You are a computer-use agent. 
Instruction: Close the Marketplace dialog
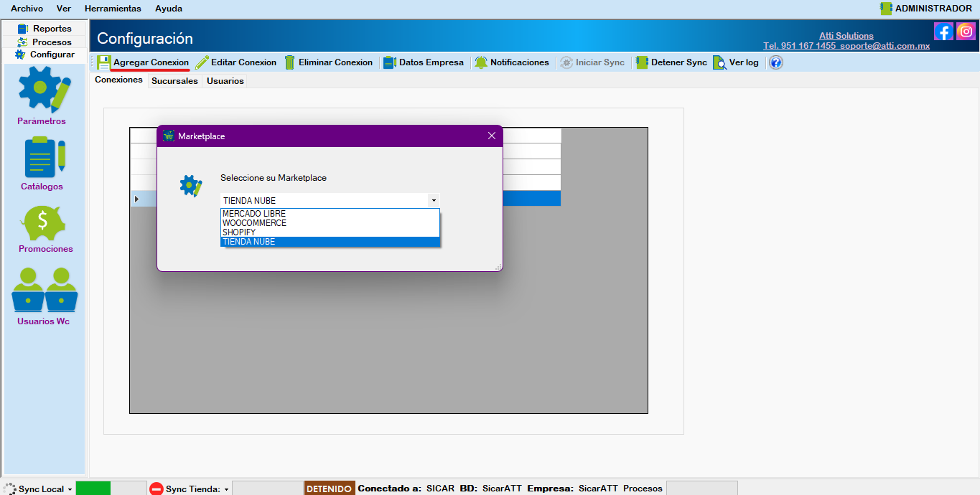pos(492,136)
